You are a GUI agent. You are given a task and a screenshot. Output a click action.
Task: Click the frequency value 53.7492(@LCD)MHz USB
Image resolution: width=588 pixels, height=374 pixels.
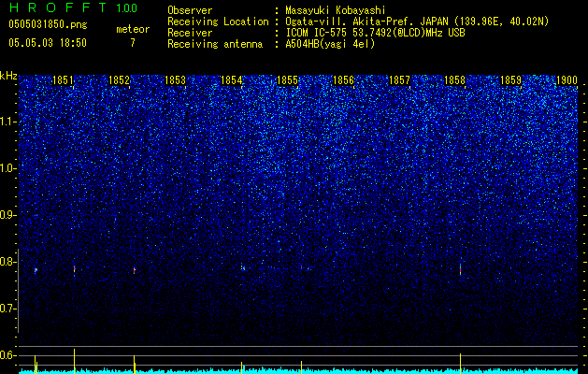point(409,33)
